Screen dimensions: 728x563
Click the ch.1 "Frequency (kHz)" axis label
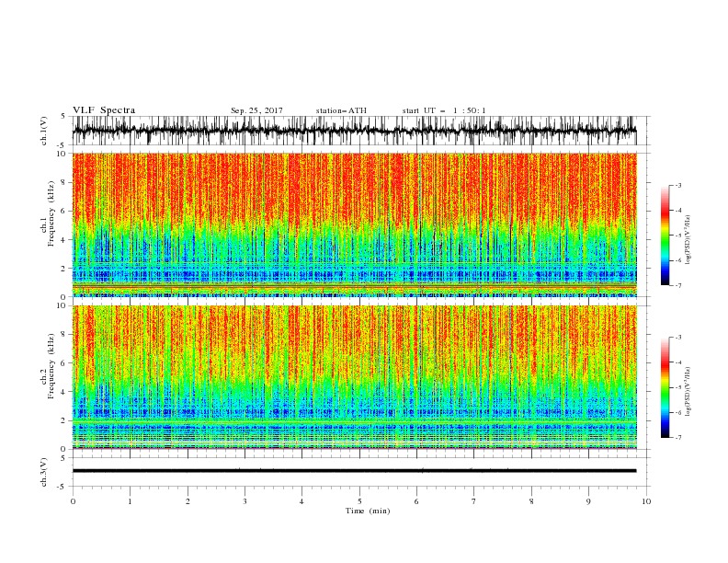[x=51, y=213]
